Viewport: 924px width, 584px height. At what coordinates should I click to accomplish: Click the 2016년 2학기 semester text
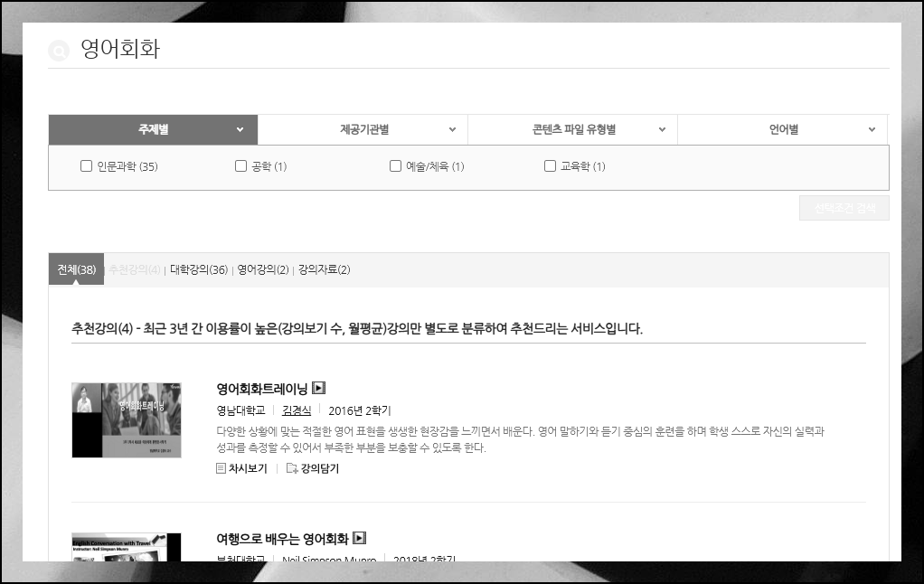pos(360,410)
